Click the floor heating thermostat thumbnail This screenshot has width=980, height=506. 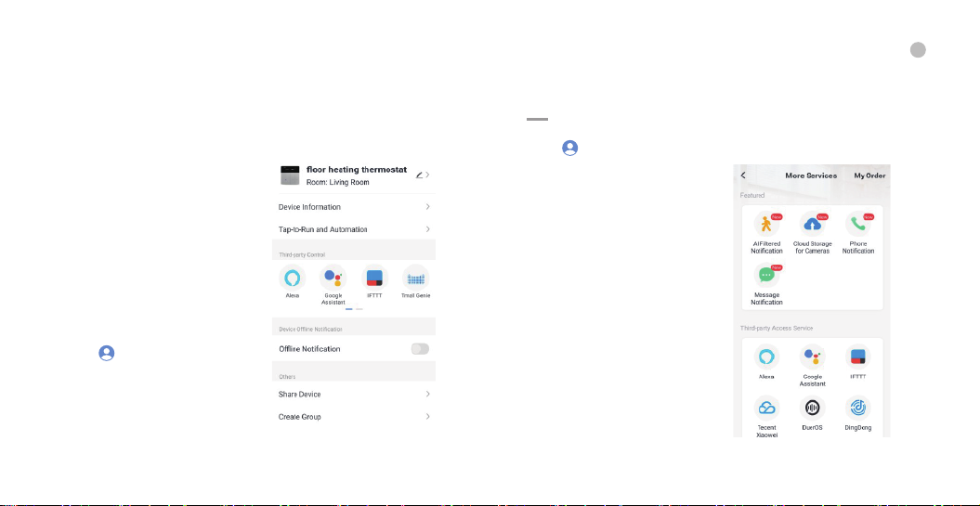pyautogui.click(x=291, y=176)
